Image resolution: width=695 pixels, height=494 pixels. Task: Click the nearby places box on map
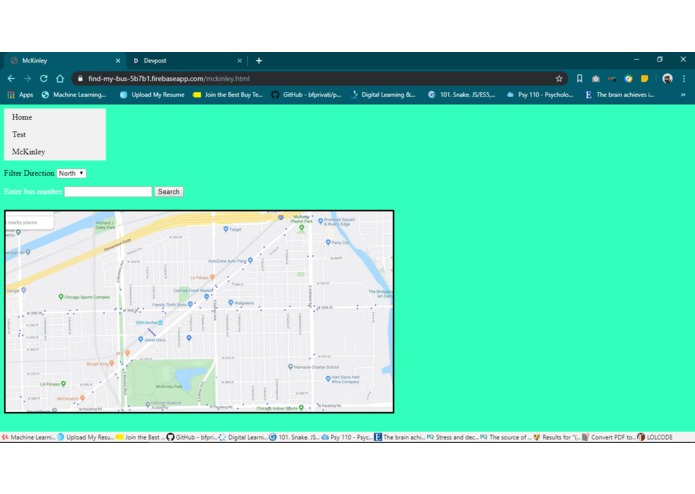coord(30,222)
